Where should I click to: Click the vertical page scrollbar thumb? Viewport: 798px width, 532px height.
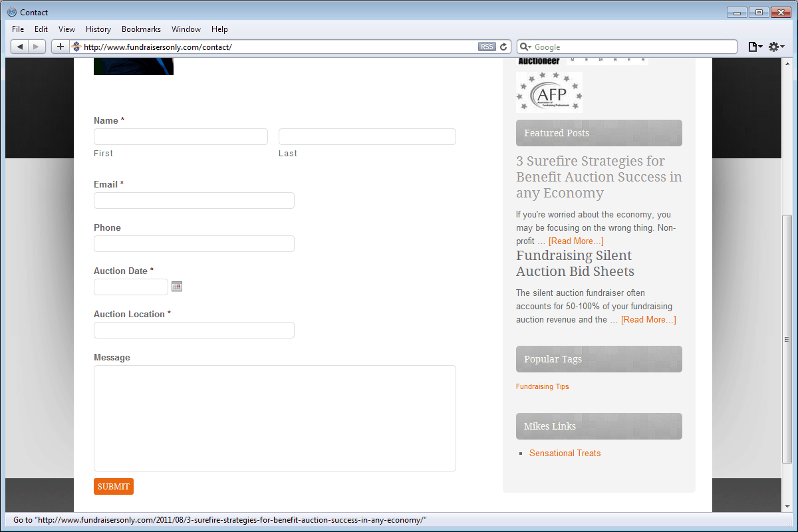[x=787, y=339]
